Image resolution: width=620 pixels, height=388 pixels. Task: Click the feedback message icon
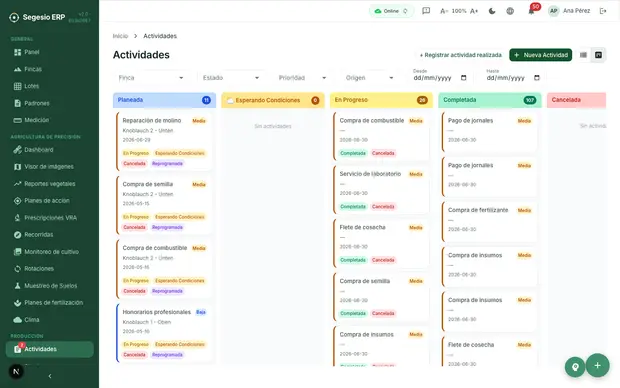coord(426,11)
